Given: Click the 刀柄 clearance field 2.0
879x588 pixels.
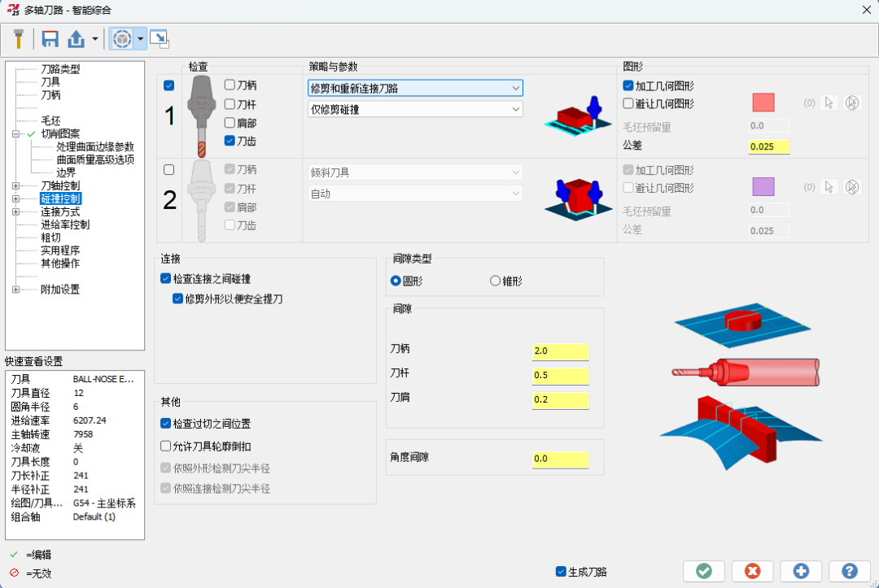Looking at the screenshot, I should [x=560, y=351].
